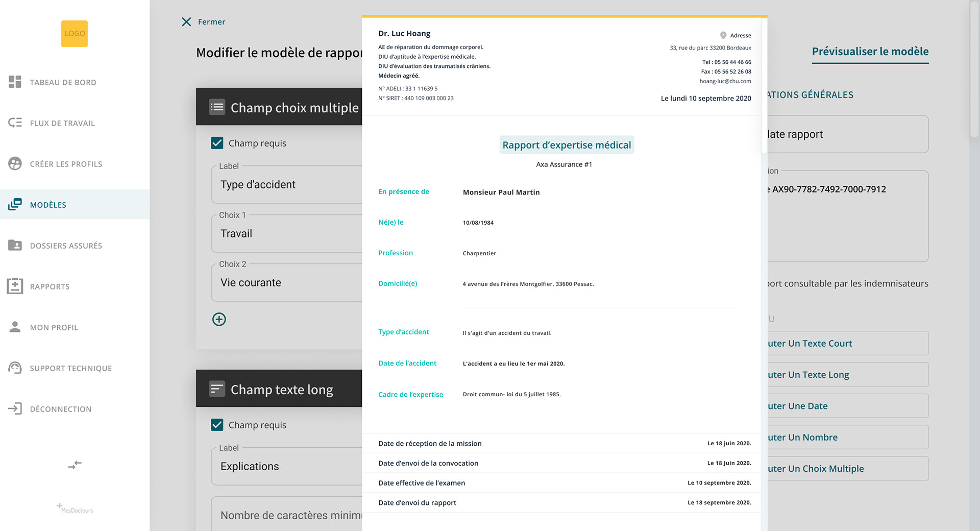Collapse sidebar with the arrows icon
Screen dimensions: 980x531
[75, 465]
